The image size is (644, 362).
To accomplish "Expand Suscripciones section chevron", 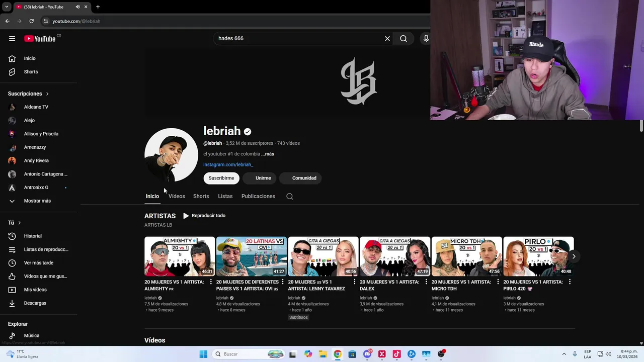I will [x=47, y=94].
